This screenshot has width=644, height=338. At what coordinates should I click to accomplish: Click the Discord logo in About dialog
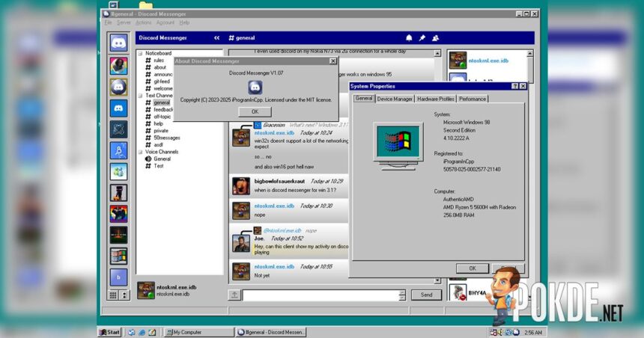(x=255, y=87)
